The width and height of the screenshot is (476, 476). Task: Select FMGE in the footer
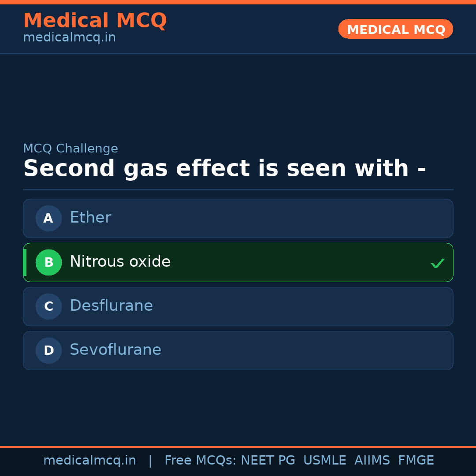click(x=416, y=461)
